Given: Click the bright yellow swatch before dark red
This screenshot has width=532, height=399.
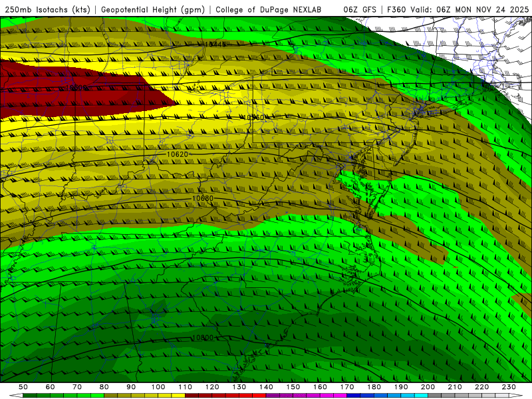Looking at the screenshot, I should point(178,396).
